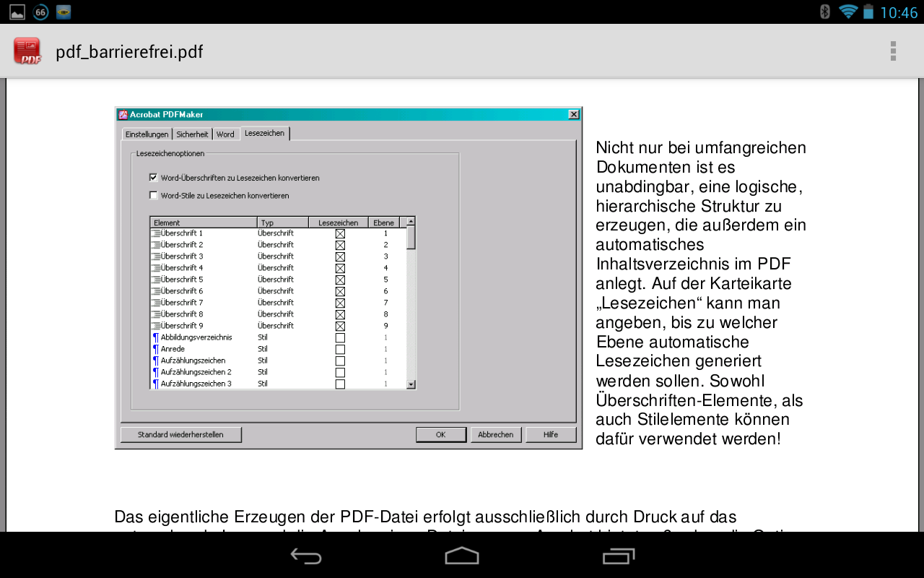Open the overflow menu in the app bar
This screenshot has height=578, width=924.
pos(893,51)
